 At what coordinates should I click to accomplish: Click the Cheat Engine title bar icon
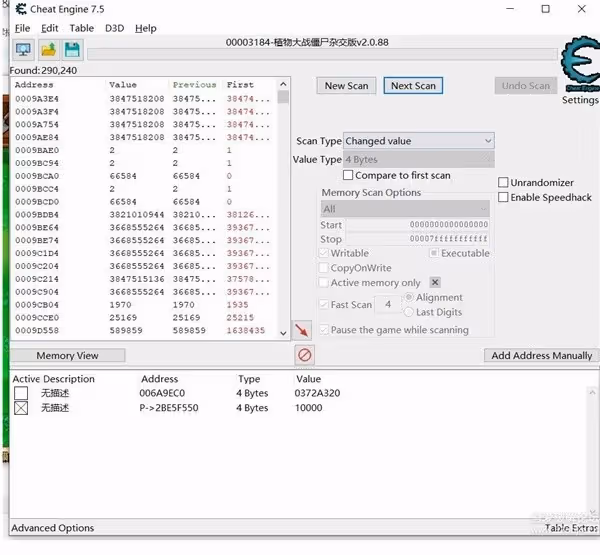pos(21,9)
